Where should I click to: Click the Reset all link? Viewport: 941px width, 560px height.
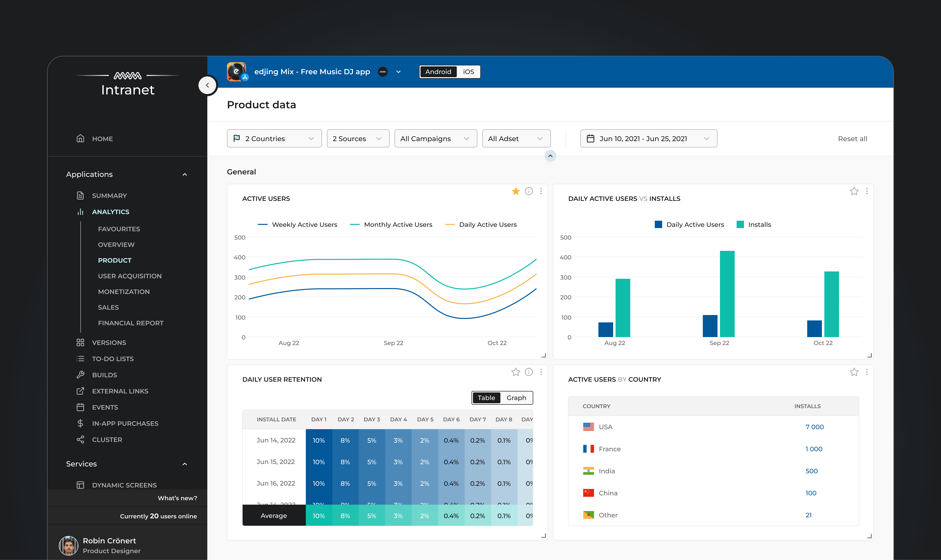click(852, 139)
